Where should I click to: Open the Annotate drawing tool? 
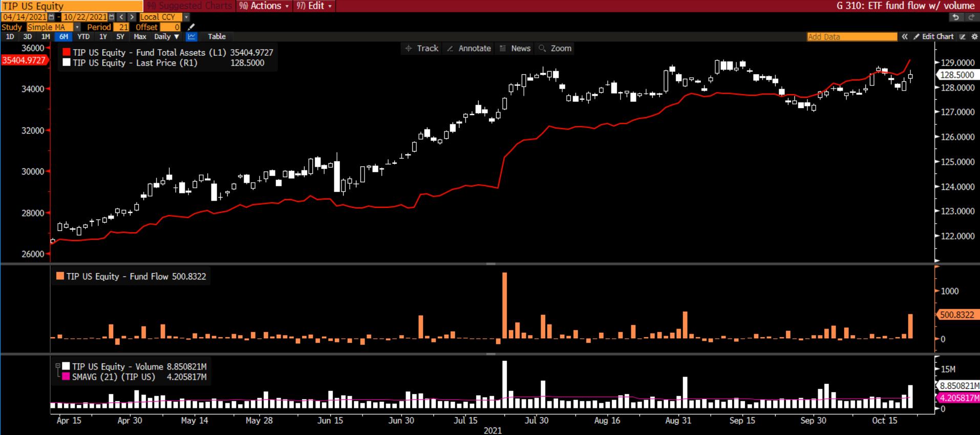pos(469,48)
